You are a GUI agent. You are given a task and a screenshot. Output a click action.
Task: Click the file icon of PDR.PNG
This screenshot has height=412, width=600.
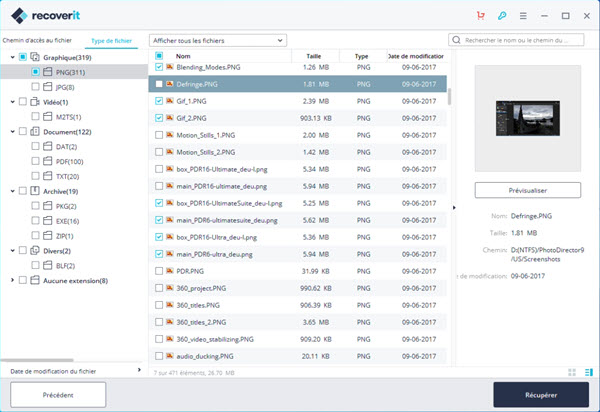click(x=170, y=271)
